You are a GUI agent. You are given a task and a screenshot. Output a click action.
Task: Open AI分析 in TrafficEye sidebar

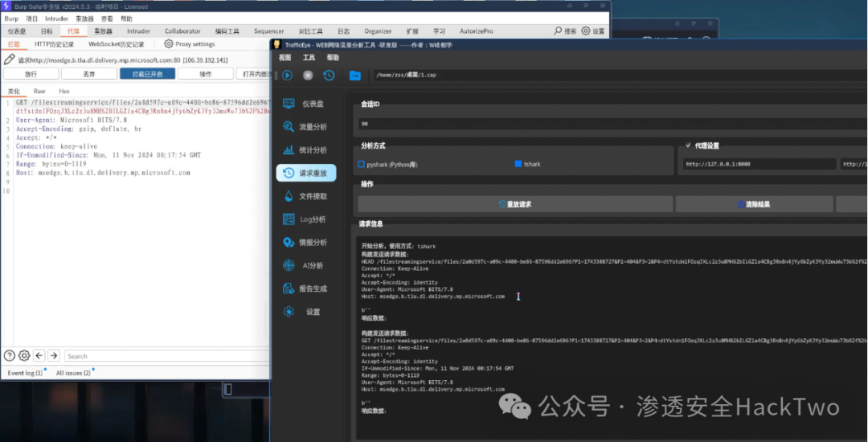(306, 265)
